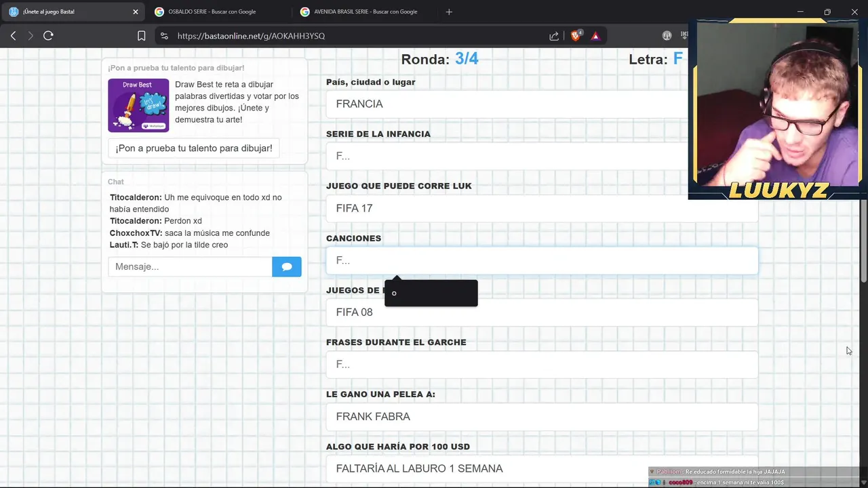Click Titocalderon's 'Uh me equivoque' message

click(x=196, y=203)
